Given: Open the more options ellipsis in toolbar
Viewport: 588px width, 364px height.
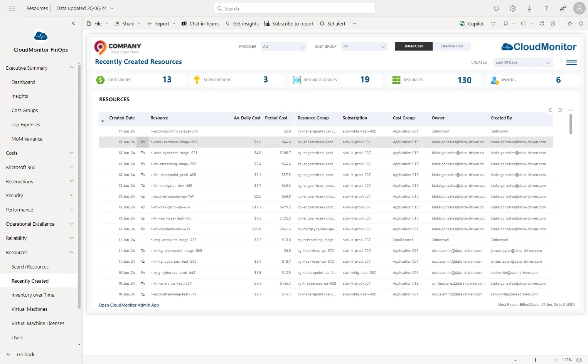Looking at the screenshot, I should [354, 23].
